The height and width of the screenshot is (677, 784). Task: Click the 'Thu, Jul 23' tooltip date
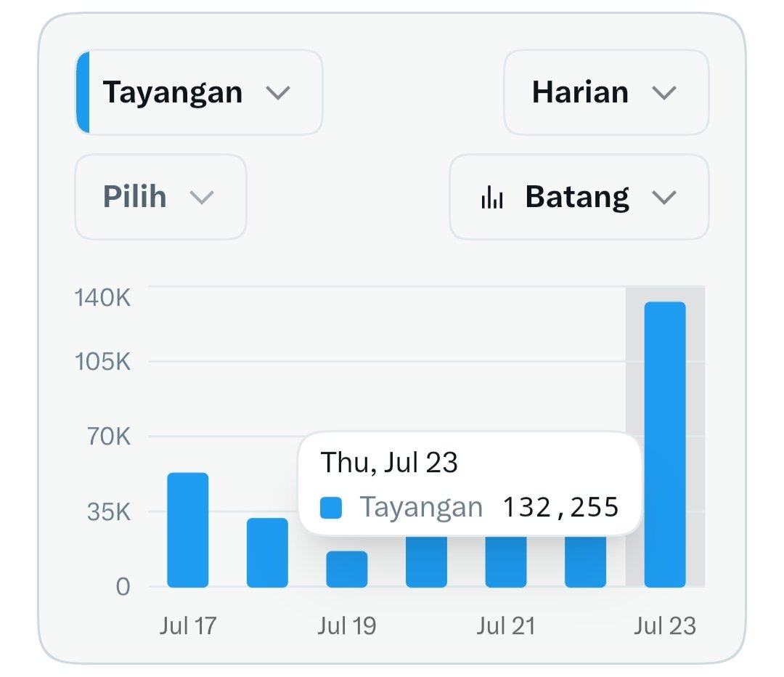389,462
